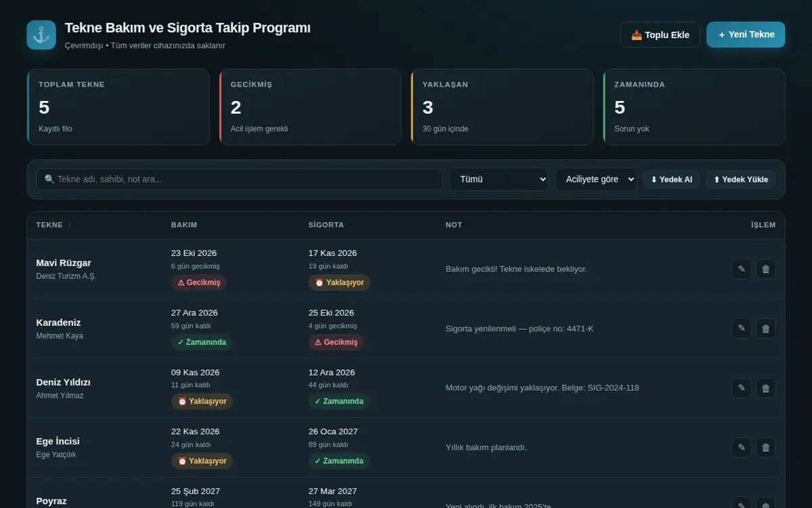The width and height of the screenshot is (812, 508).
Task: Click Karadeniz's Zamanında maintenance badge
Action: pyautogui.click(x=202, y=342)
